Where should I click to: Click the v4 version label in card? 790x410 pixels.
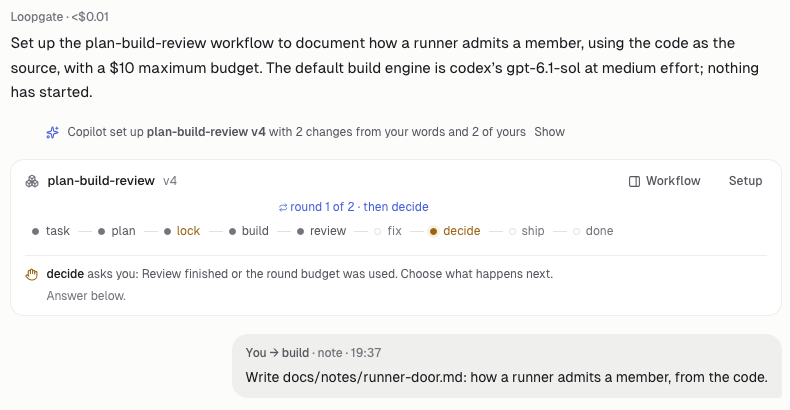(x=170, y=181)
